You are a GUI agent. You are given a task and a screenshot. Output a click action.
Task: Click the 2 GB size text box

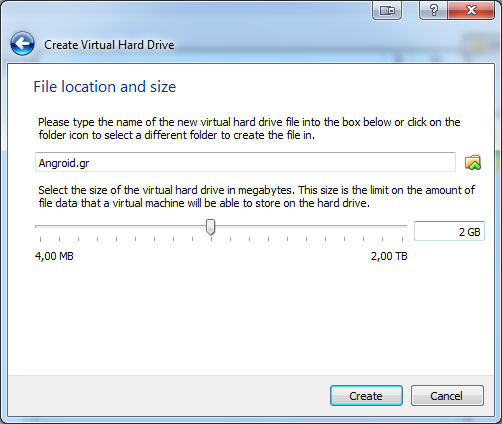(449, 231)
